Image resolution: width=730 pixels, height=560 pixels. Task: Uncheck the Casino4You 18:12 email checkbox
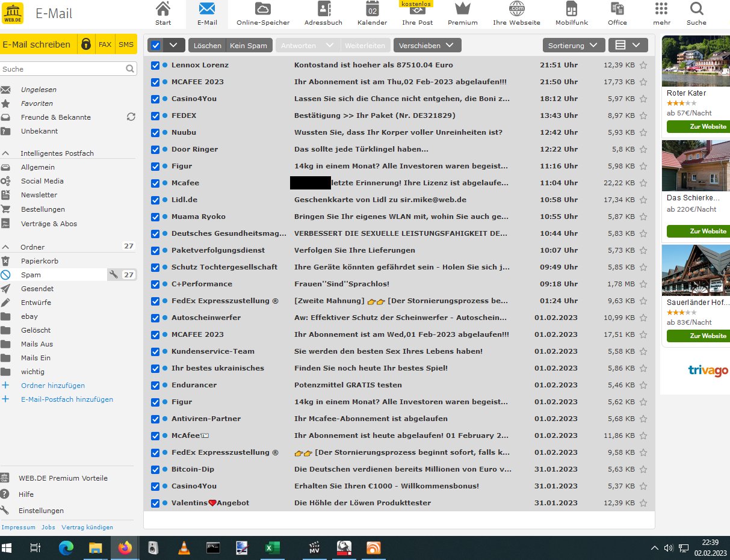pos(155,99)
